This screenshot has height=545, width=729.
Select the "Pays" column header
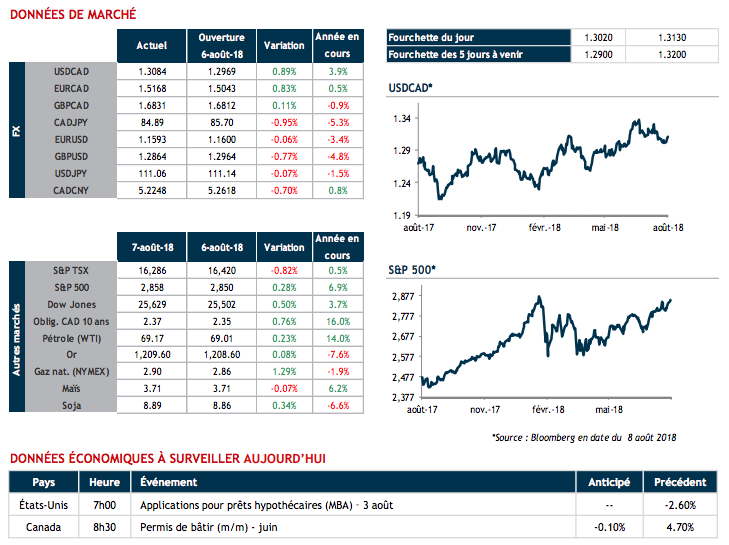pos(44,483)
